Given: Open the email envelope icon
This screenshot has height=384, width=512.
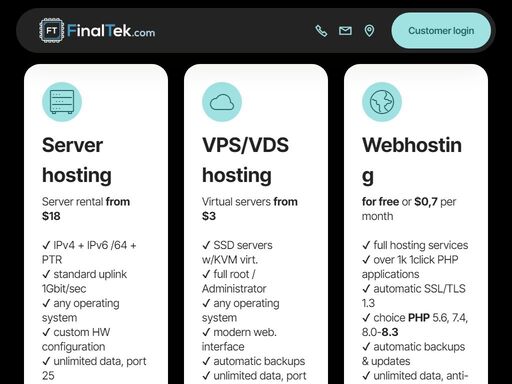Looking at the screenshot, I should pos(345,31).
